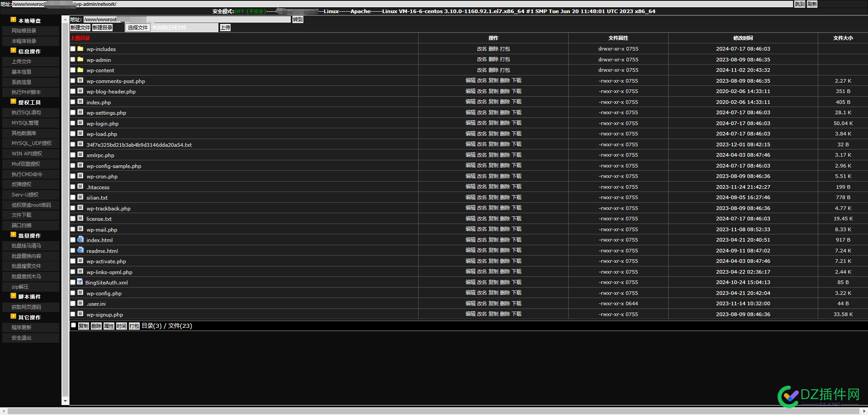This screenshot has width=868, height=415.
Task: Click the 新建目录 button
Action: coord(103,28)
